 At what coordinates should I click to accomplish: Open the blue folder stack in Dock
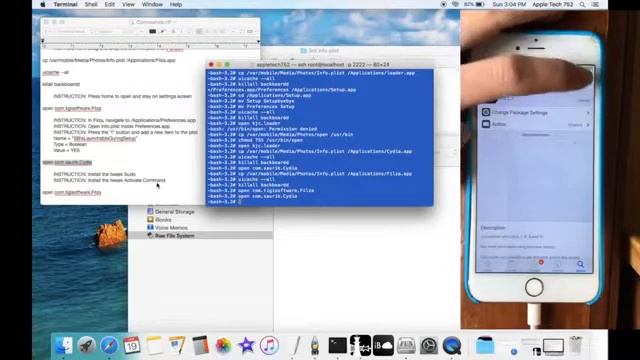coord(484,345)
